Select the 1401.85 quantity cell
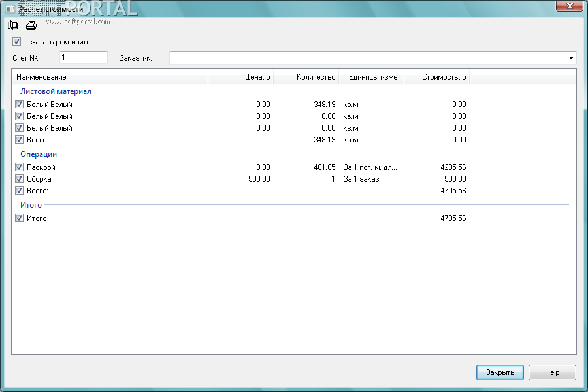588x392 pixels. [x=323, y=167]
